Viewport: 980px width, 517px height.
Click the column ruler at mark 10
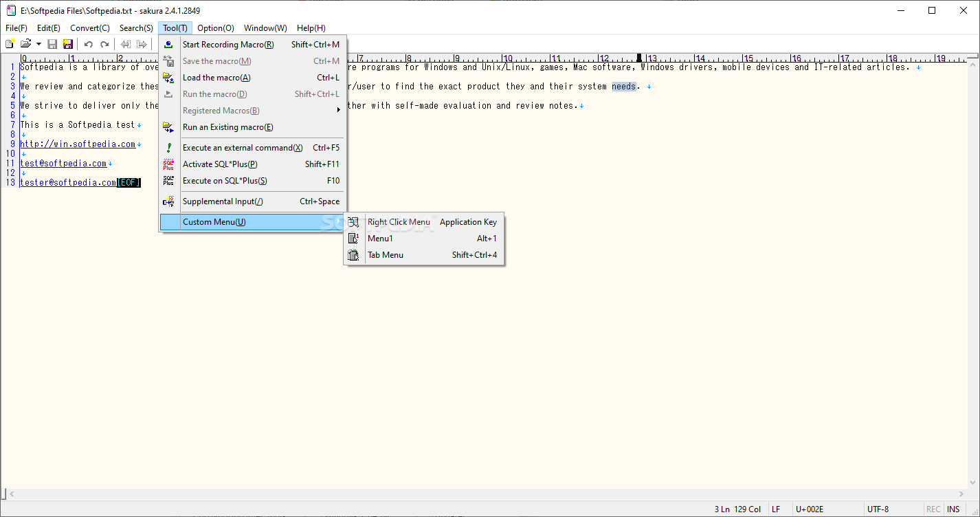point(507,58)
